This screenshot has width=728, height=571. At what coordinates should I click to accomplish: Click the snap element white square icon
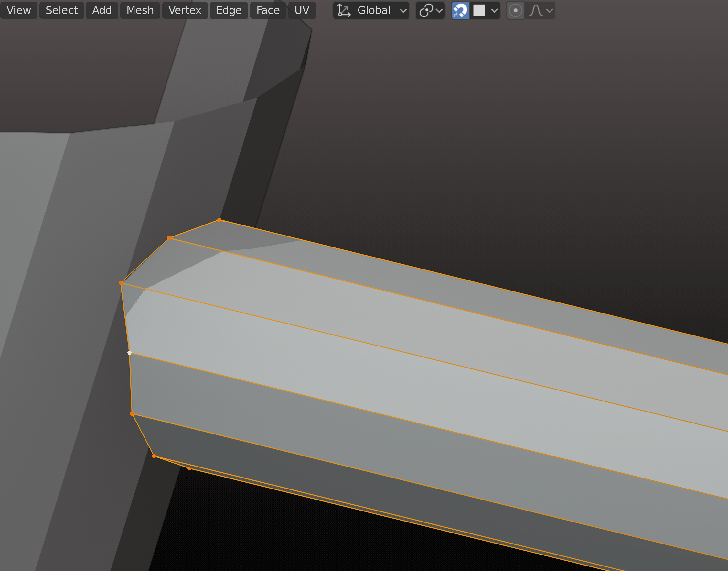click(479, 10)
